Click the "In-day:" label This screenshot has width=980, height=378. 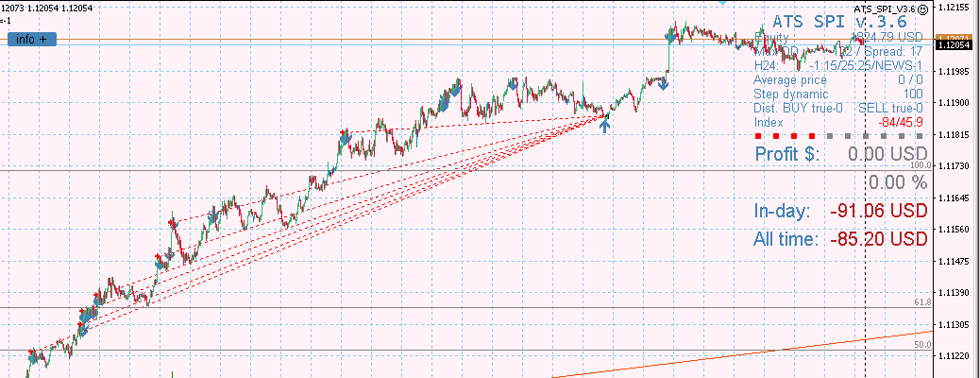point(782,211)
